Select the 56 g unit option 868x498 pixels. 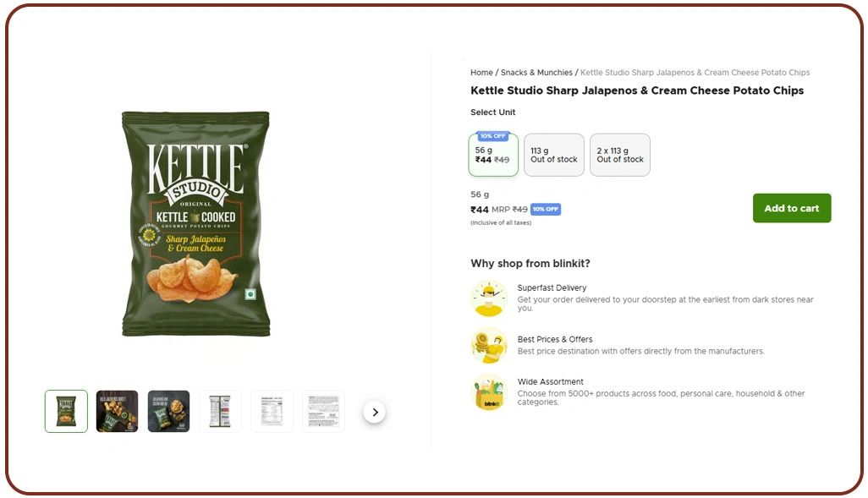pos(493,156)
